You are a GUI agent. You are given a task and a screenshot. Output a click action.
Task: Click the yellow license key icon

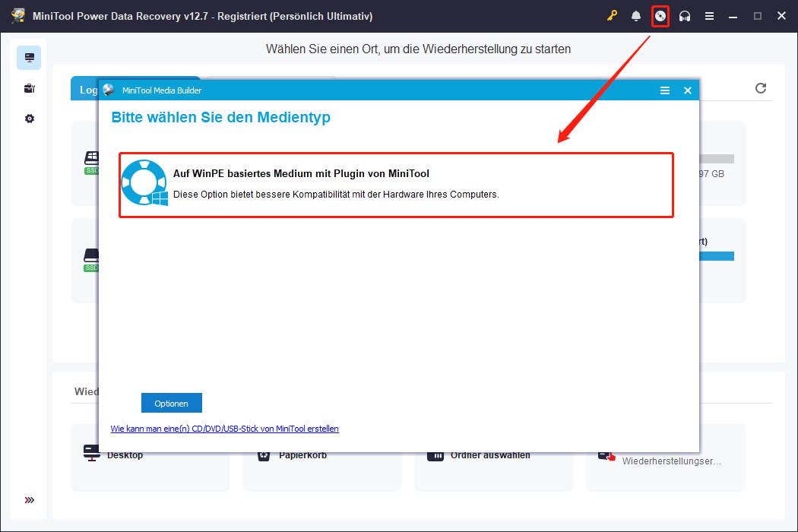coord(612,15)
